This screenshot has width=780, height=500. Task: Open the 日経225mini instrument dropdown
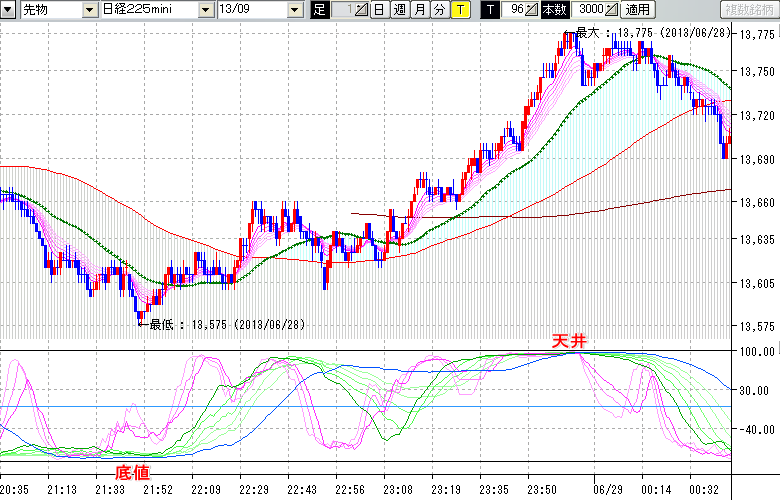click(x=204, y=10)
